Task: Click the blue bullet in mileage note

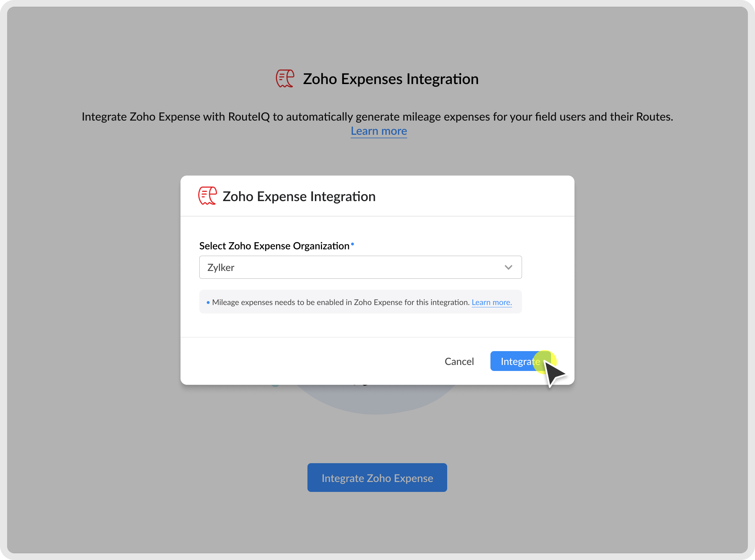Action: point(208,303)
